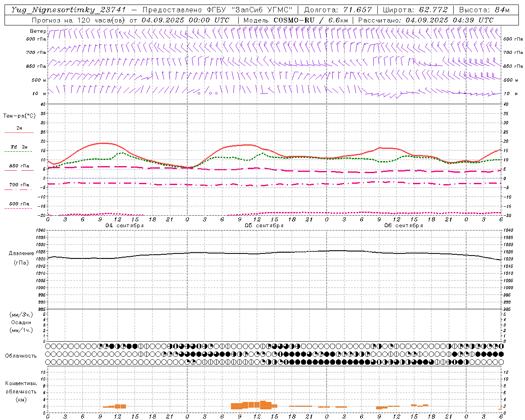This screenshot has width=525, height=420.
Task: Click the forecast text Прогноз на 120 часа(ов)
Action: click(x=79, y=20)
